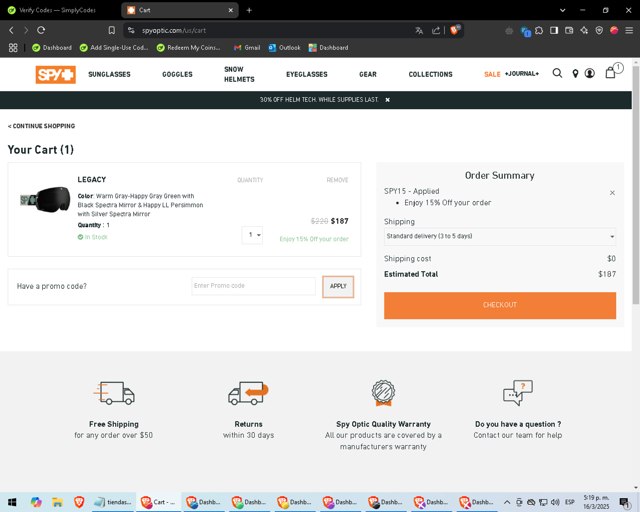The image size is (640, 512).
Task: Click the browser back arrow
Action: pyautogui.click(x=11, y=30)
